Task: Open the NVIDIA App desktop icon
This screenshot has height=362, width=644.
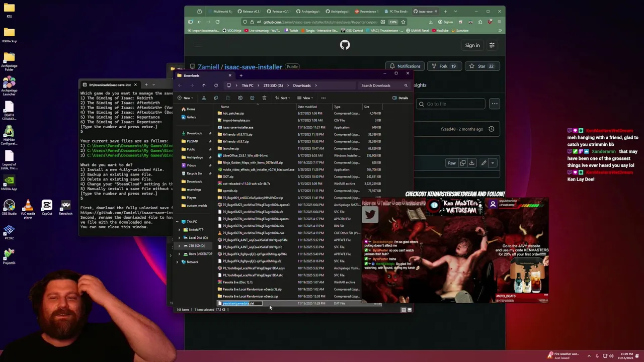Action: [x=9, y=182]
